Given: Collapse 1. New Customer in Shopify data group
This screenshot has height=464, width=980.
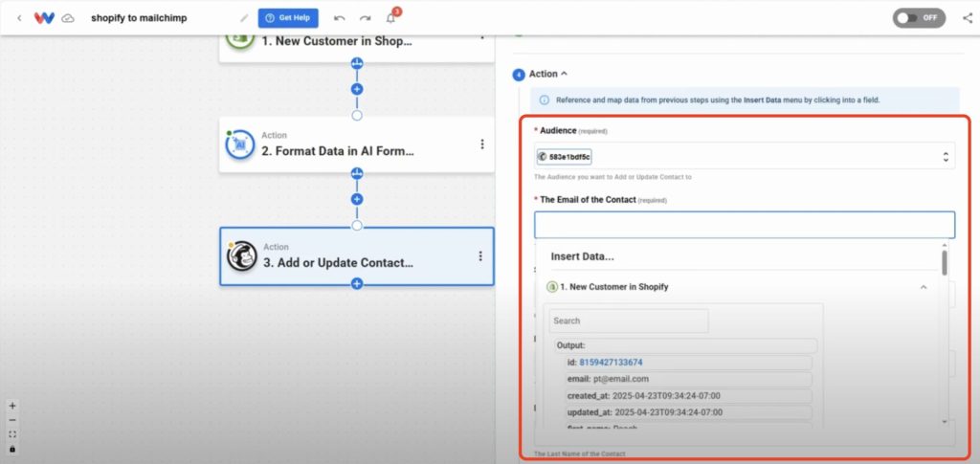Looking at the screenshot, I should [x=924, y=287].
